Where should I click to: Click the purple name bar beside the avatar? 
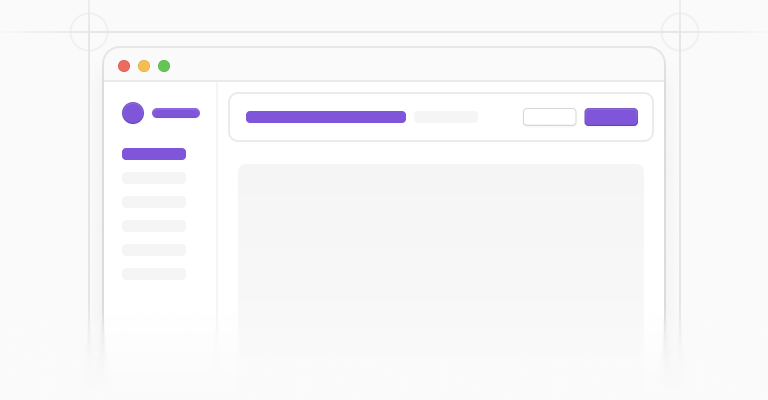coord(176,113)
